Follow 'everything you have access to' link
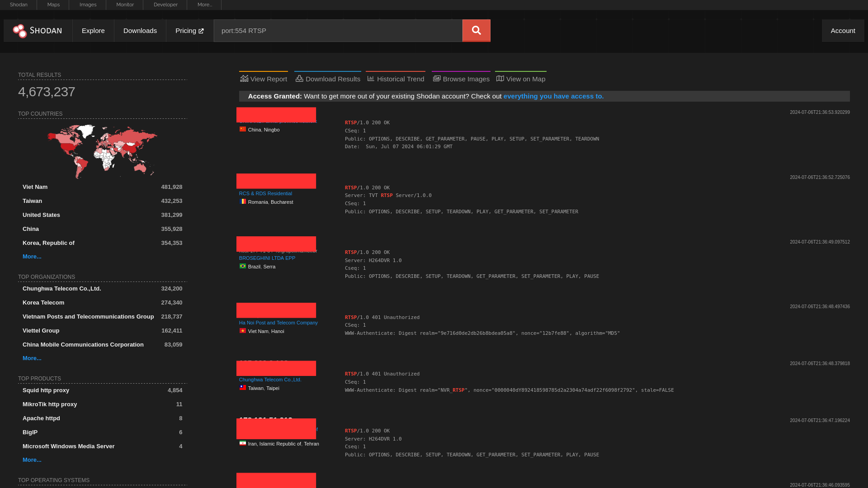868x488 pixels. click(x=553, y=96)
